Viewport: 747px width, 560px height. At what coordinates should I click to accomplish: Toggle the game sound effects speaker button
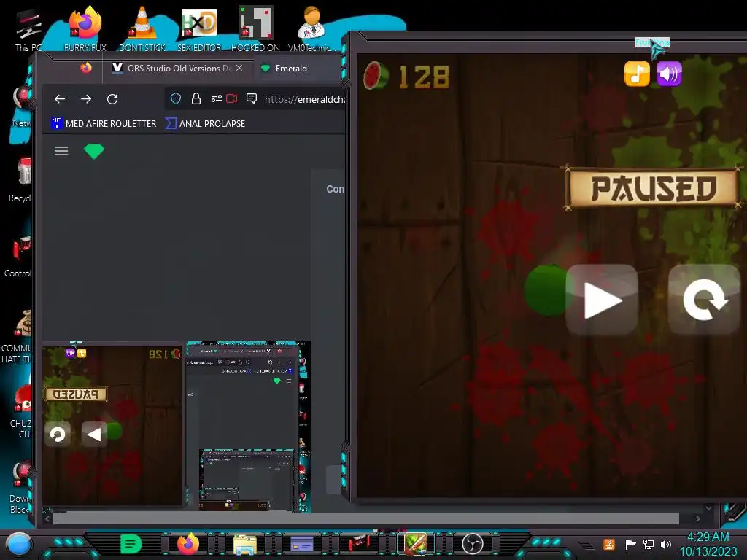(x=669, y=74)
